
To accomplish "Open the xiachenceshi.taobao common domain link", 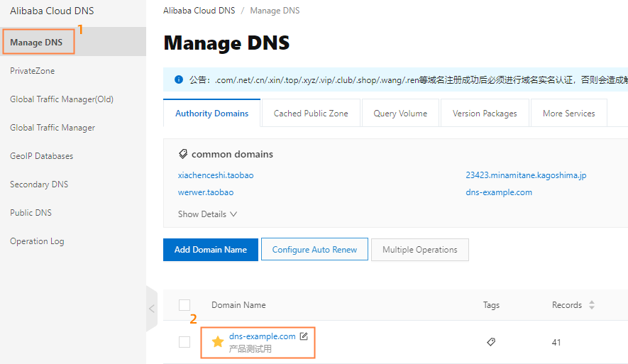I will 216,175.
